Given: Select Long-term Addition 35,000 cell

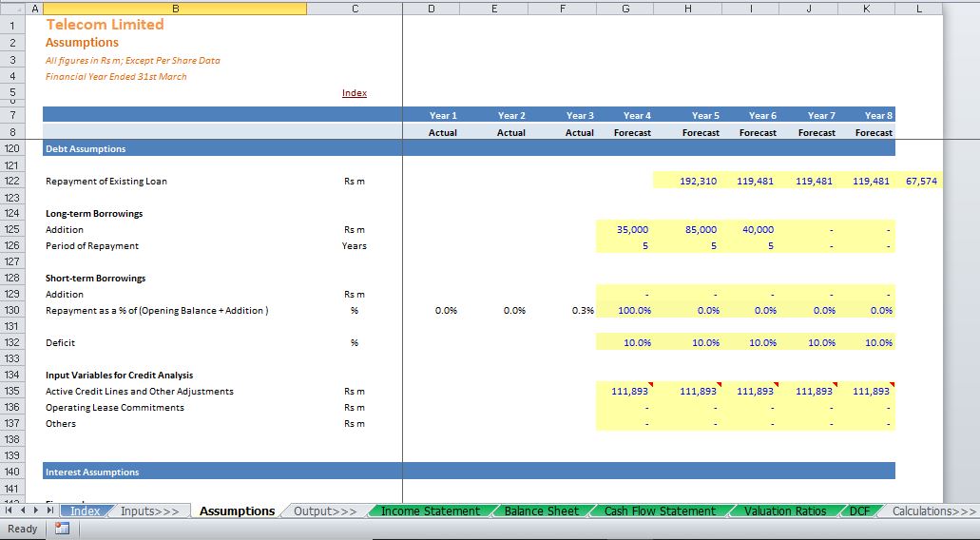Looking at the screenshot, I should click(x=625, y=229).
